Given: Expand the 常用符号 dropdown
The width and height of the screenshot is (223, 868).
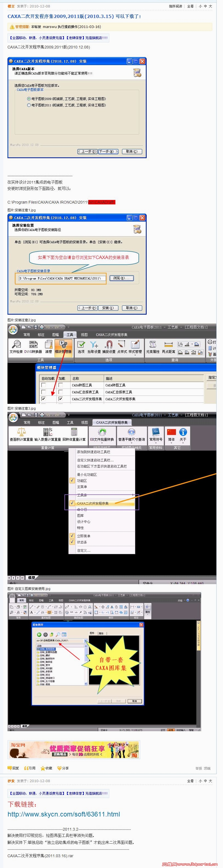Looking at the screenshot, I should (156, 443).
